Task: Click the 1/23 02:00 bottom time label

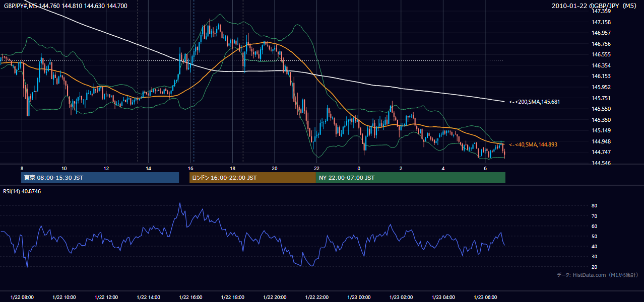Action: [x=401, y=297]
